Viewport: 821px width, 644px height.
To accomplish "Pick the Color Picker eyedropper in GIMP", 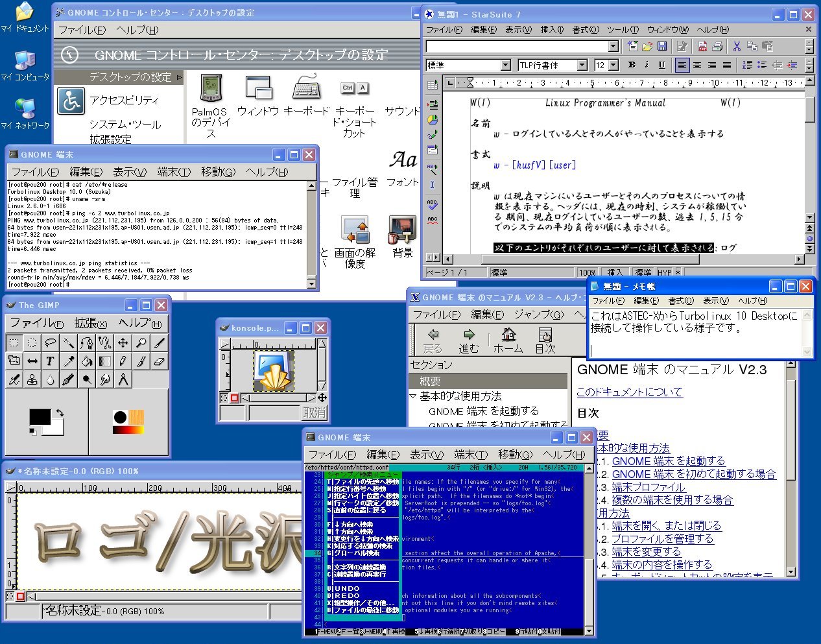I will coord(68,361).
